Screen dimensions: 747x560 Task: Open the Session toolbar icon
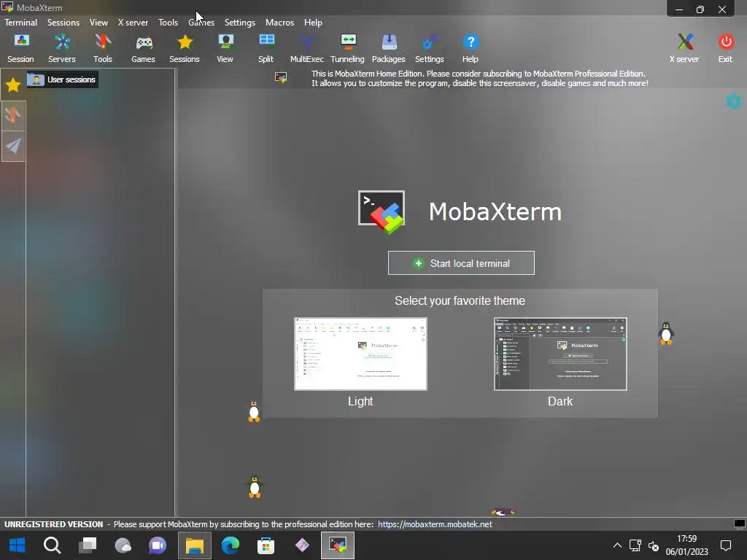20,49
